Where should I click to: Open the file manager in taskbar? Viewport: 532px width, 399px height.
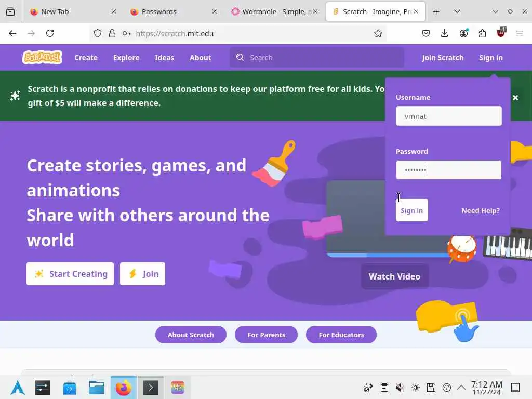(x=97, y=388)
